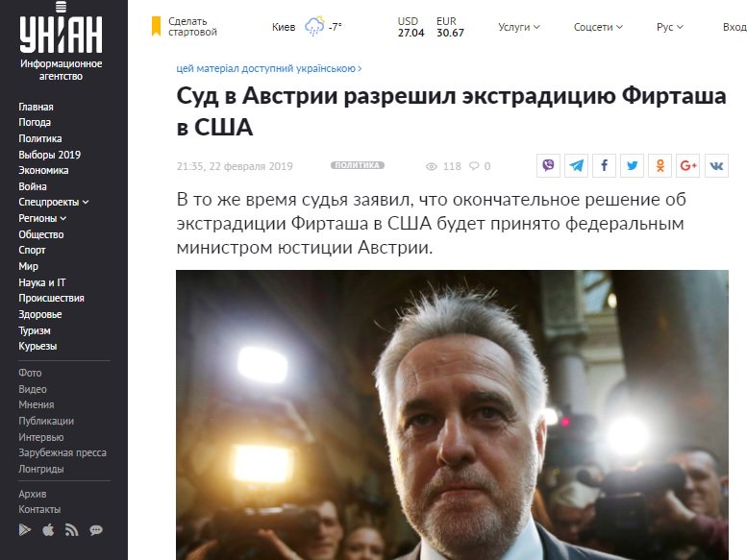Open the Google Play icon in sidebar
Screen dimensions: 747x560
[x=25, y=529]
